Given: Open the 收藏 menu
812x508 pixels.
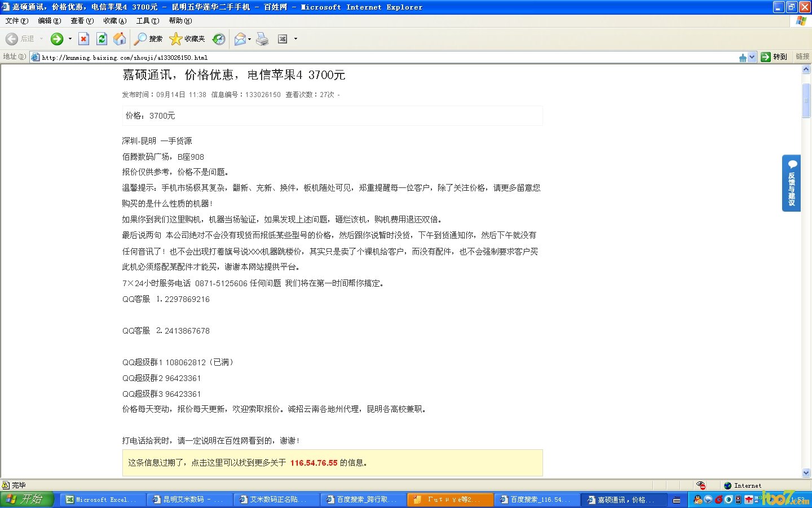Looking at the screenshot, I should (x=114, y=21).
